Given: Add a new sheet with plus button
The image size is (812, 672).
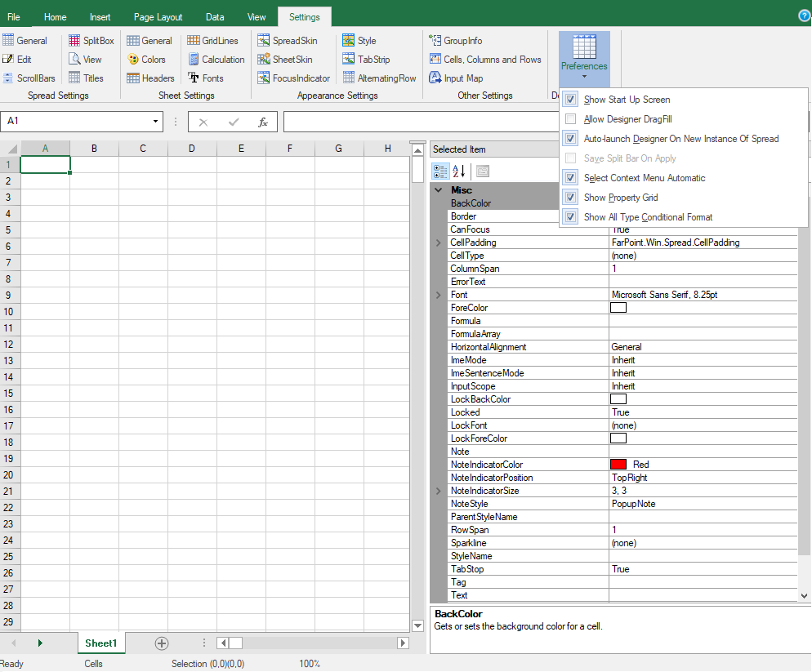Looking at the screenshot, I should 162,643.
